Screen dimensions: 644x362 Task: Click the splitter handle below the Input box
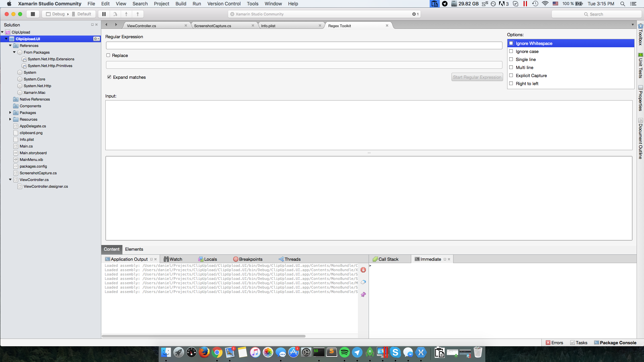coord(369,153)
